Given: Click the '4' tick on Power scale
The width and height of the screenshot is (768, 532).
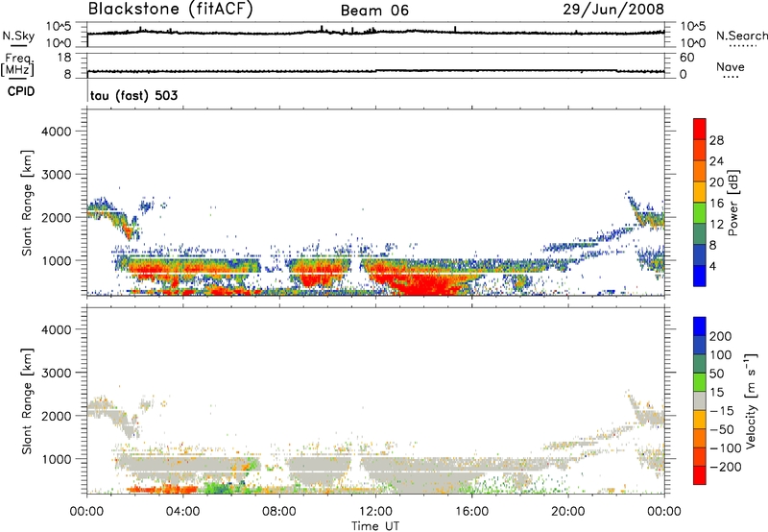Looking at the screenshot, I should (712, 266).
